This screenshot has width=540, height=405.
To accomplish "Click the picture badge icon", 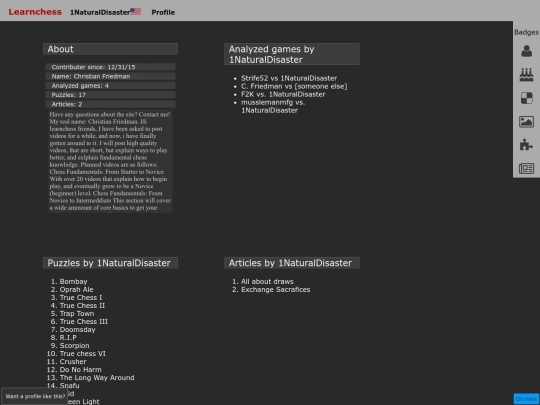I will coord(526,122).
